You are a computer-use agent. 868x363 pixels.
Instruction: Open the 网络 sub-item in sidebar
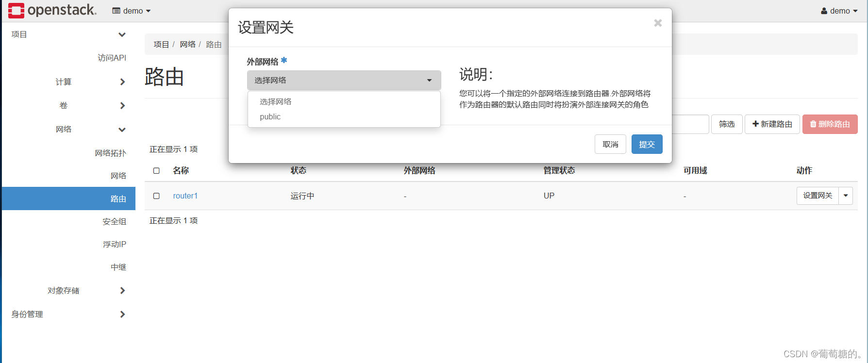pos(118,176)
